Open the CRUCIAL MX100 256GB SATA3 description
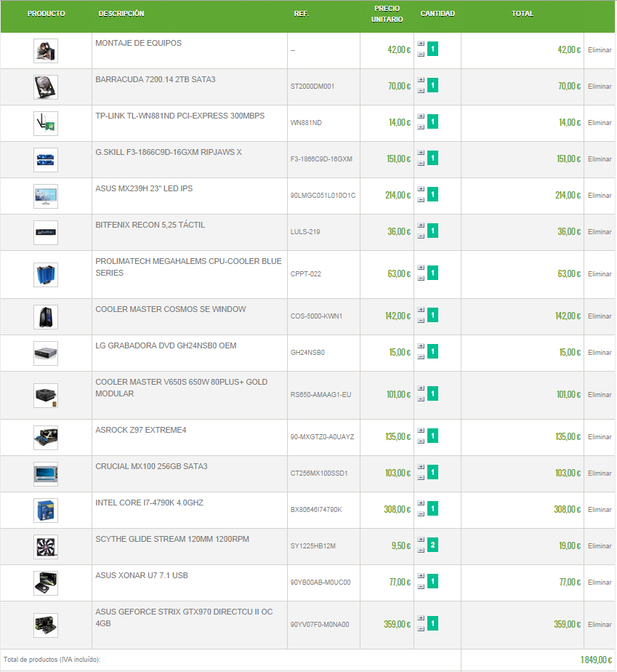The image size is (617, 672). point(151,467)
